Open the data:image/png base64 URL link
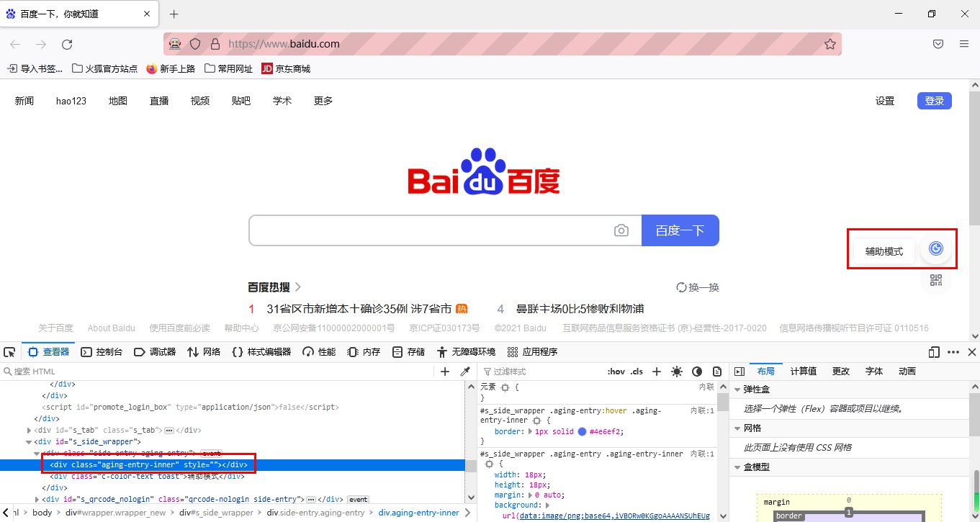Image resolution: width=980 pixels, height=522 pixels. tap(614, 516)
